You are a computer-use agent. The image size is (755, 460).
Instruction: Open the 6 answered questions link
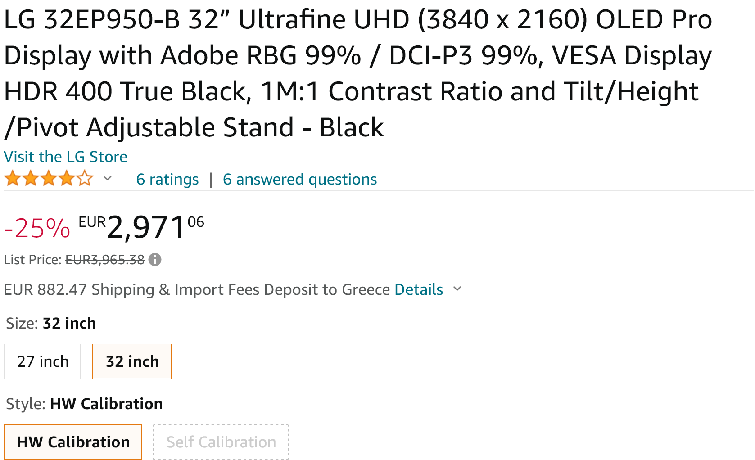(299, 179)
